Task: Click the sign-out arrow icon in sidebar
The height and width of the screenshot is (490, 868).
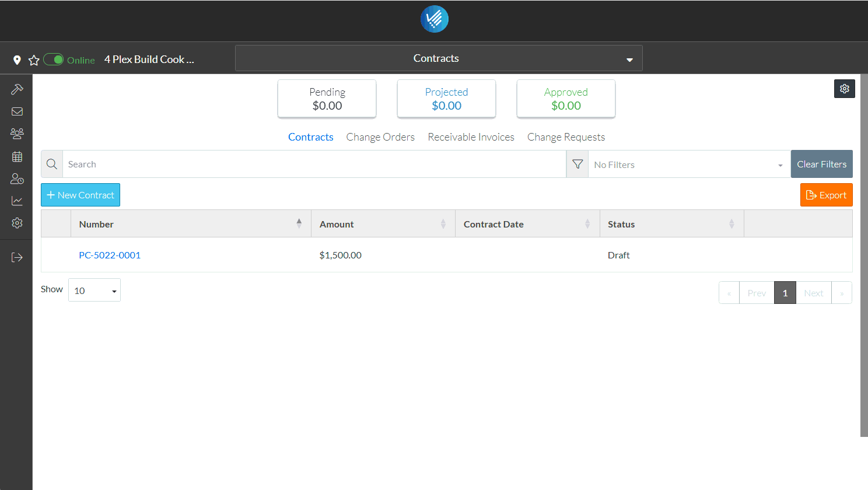Action: click(17, 257)
